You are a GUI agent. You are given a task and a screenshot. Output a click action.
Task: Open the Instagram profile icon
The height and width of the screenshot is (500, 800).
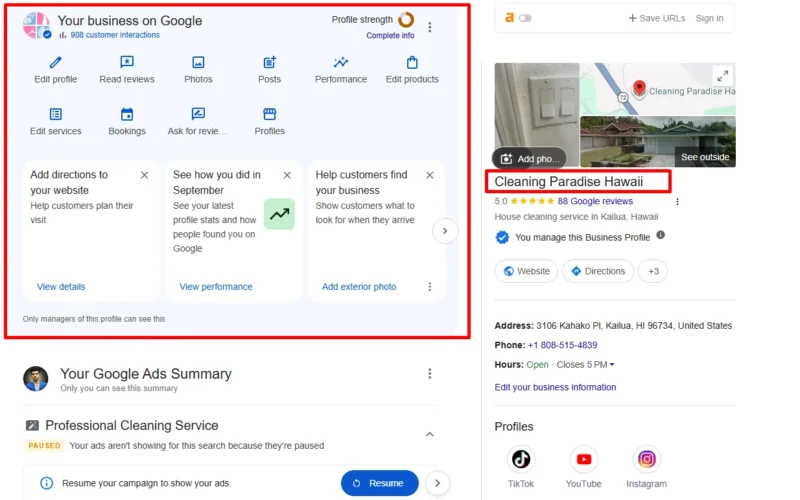(x=646, y=459)
